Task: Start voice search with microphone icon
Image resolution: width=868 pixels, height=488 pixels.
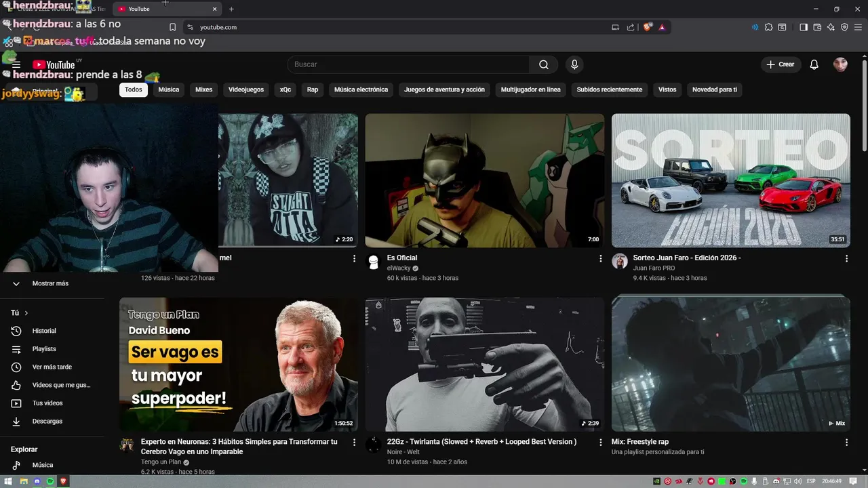Action: pyautogui.click(x=574, y=64)
